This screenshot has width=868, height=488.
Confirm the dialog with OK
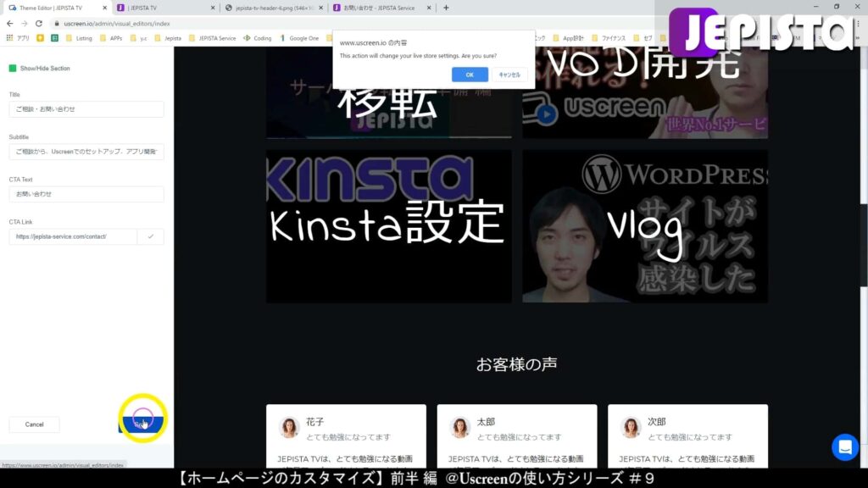click(470, 75)
